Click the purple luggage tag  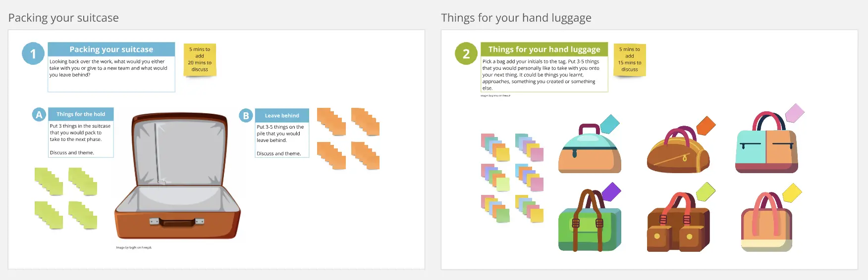point(611,191)
